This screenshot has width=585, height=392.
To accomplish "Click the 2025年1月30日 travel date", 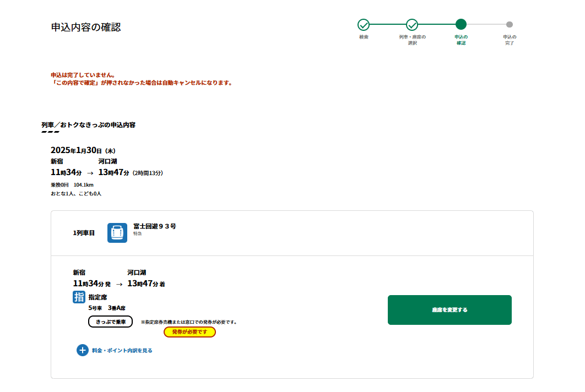I will point(83,150).
